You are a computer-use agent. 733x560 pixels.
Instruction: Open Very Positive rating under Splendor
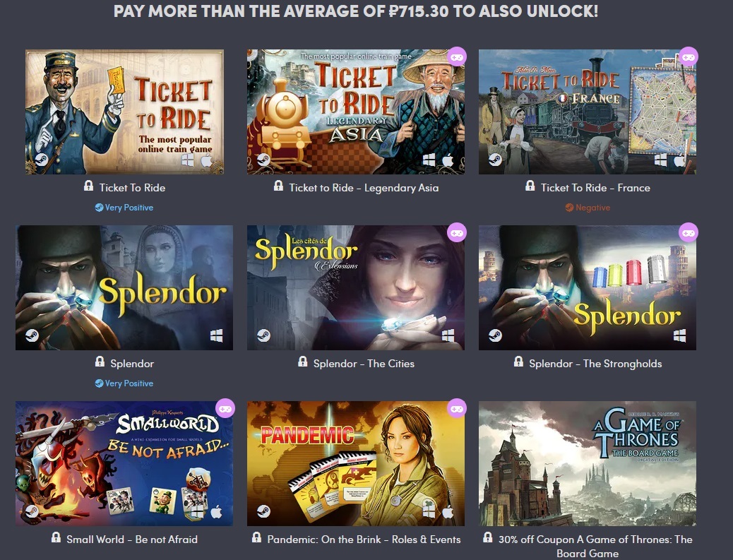[x=124, y=383]
